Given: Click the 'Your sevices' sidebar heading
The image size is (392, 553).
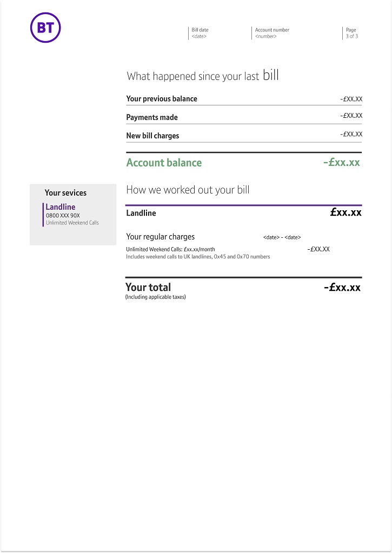Looking at the screenshot, I should 65,193.
